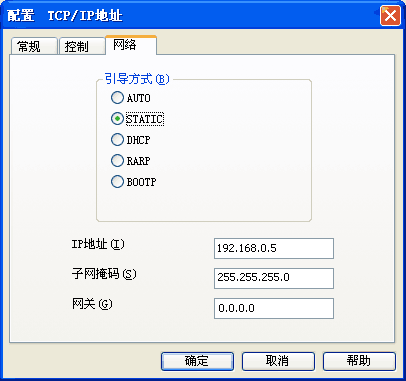This screenshot has width=406, height=381.
Task: Click the IP地址 (I) label
Action: (x=98, y=244)
